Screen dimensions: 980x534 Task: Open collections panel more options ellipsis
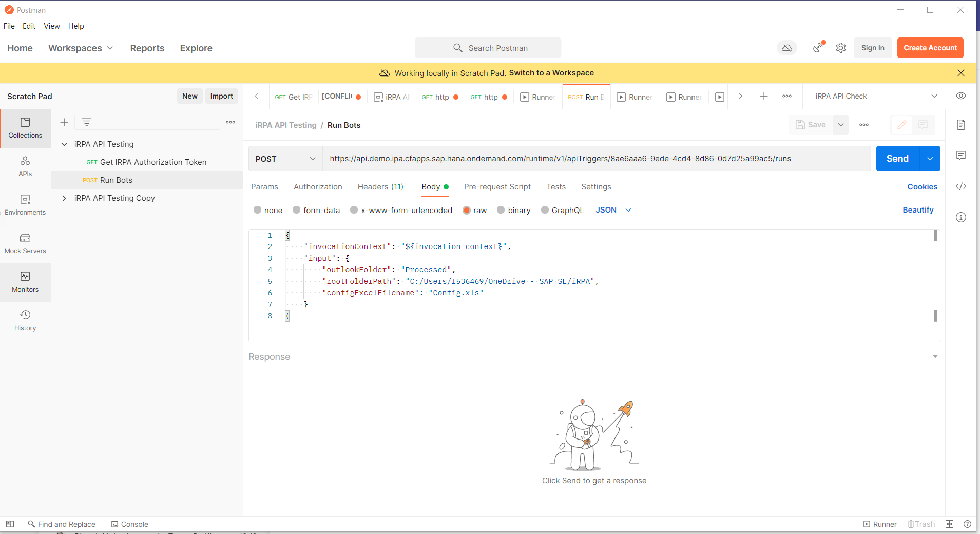(x=230, y=122)
